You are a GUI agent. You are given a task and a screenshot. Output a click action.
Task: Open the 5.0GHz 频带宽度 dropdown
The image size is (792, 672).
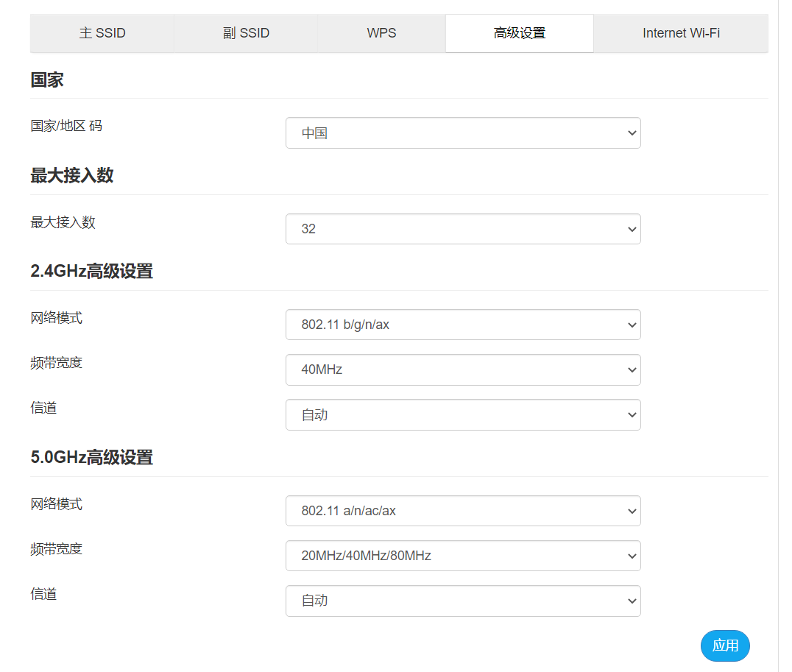tap(463, 556)
